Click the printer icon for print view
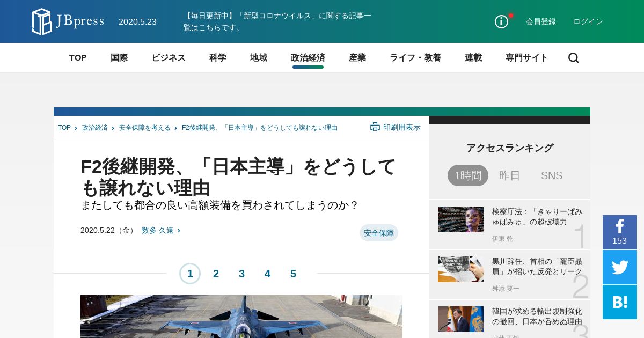Viewport: 644px width, 338px height. 375,127
